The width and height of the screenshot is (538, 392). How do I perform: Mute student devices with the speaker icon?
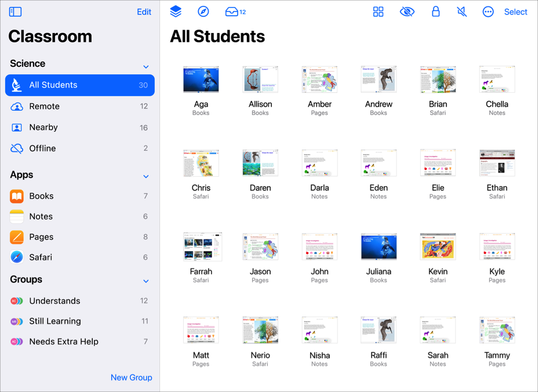click(461, 11)
